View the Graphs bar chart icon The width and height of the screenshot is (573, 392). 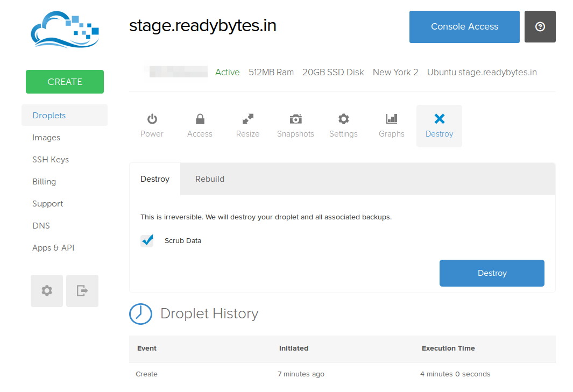pyautogui.click(x=391, y=119)
